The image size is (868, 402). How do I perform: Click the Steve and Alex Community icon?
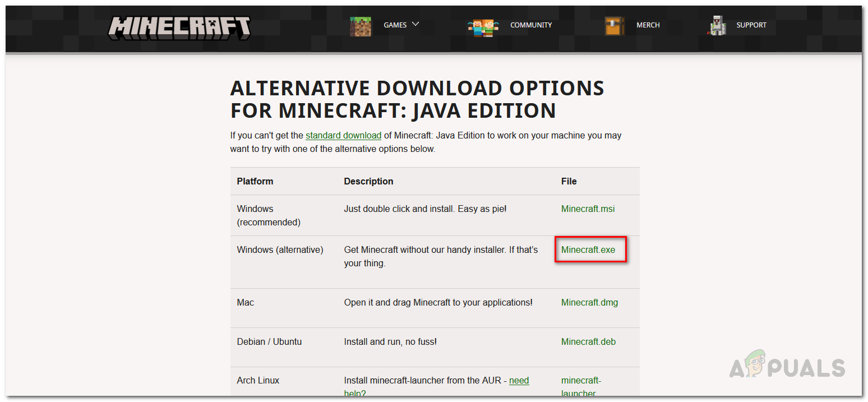point(483,26)
